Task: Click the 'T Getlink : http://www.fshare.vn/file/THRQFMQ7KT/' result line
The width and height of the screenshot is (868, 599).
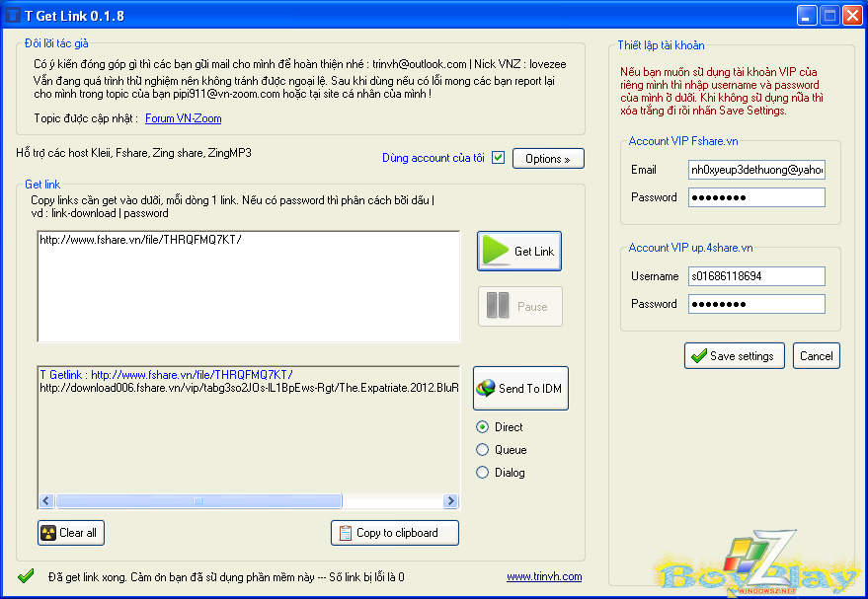Action: (166, 374)
